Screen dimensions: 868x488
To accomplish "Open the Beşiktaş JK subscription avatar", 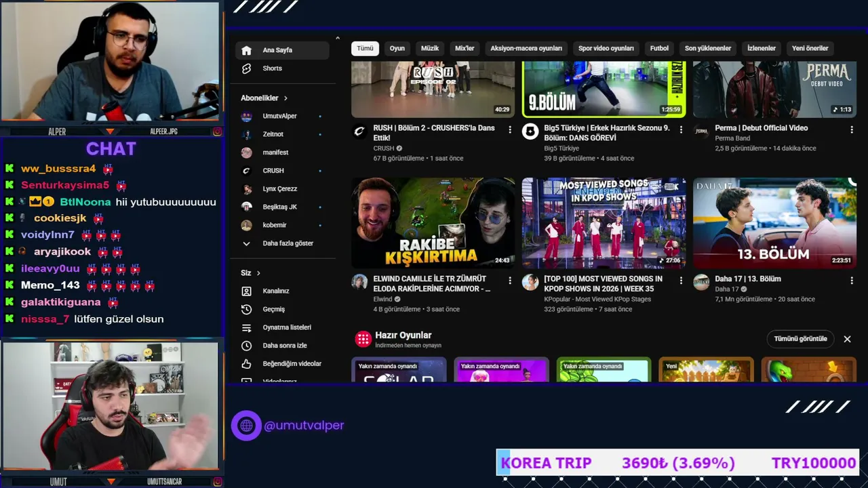I will 247,207.
